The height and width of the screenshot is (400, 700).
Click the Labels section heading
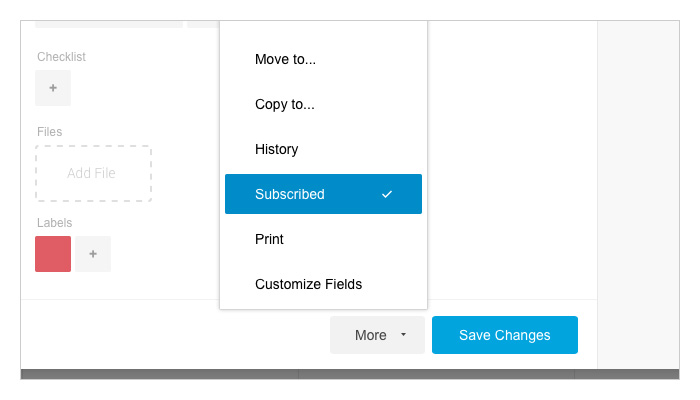click(54, 223)
